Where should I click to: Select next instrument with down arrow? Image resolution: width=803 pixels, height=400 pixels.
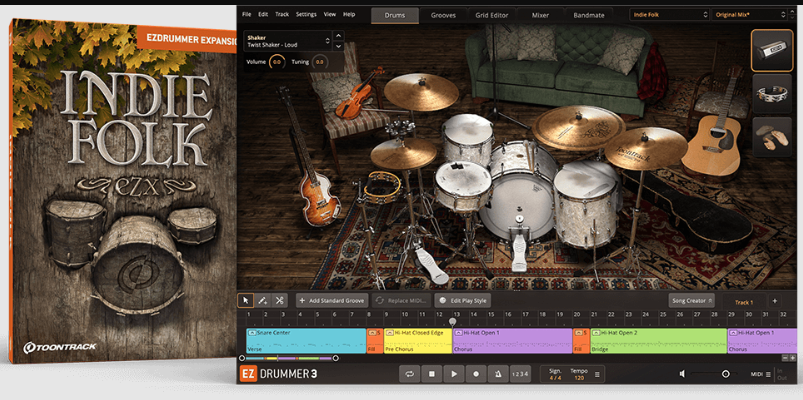(x=338, y=46)
